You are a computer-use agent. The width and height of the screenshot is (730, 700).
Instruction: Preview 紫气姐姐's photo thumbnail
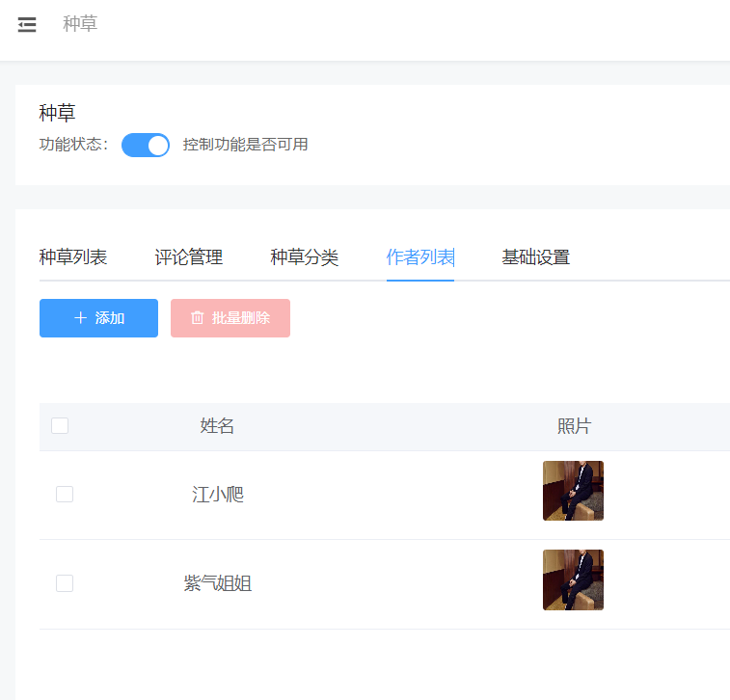click(x=573, y=580)
